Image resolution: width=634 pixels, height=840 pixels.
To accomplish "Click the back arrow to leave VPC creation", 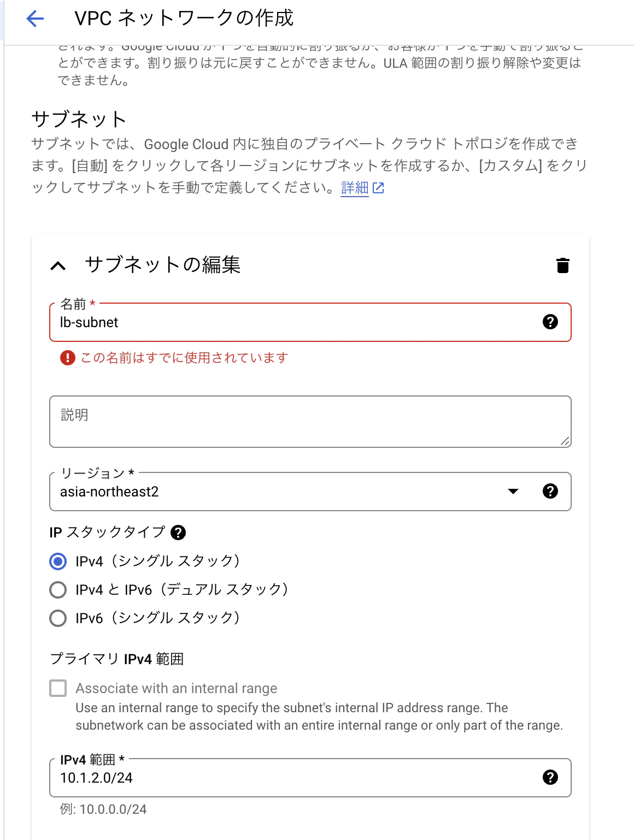I will (34, 20).
